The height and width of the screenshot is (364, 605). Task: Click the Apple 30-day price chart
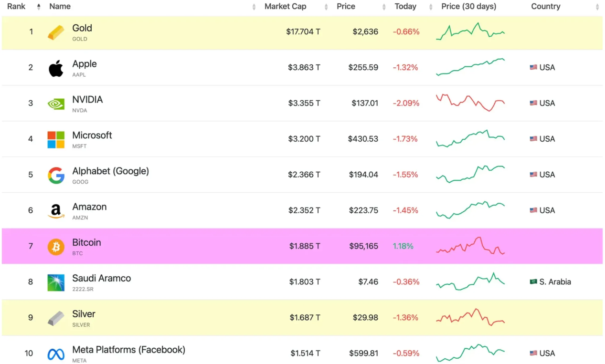click(470, 67)
